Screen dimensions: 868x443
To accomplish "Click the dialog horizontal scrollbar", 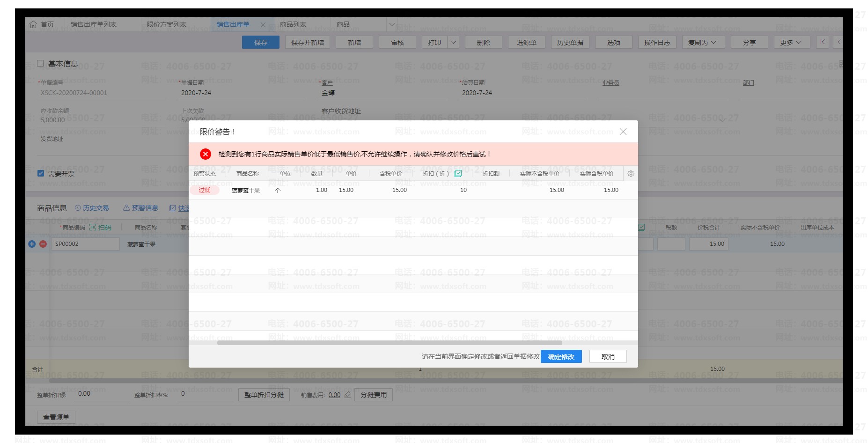I will click(390, 343).
